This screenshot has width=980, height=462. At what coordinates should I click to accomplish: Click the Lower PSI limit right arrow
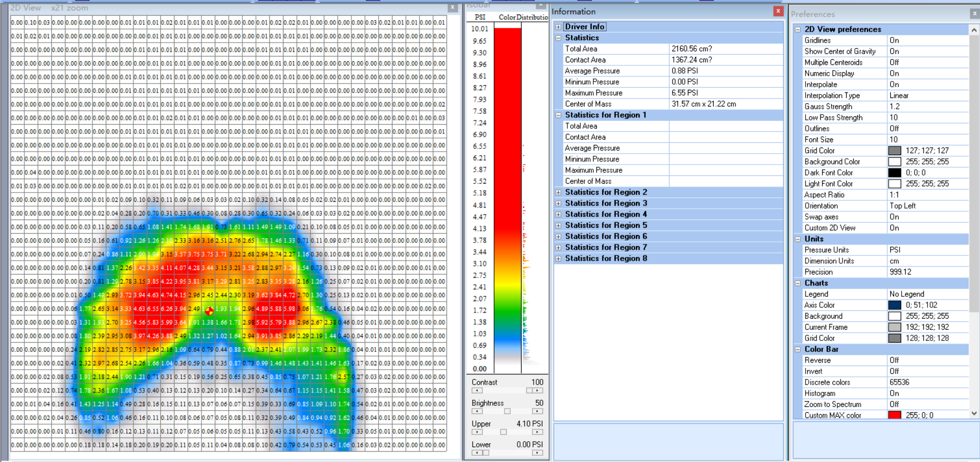pos(538,453)
